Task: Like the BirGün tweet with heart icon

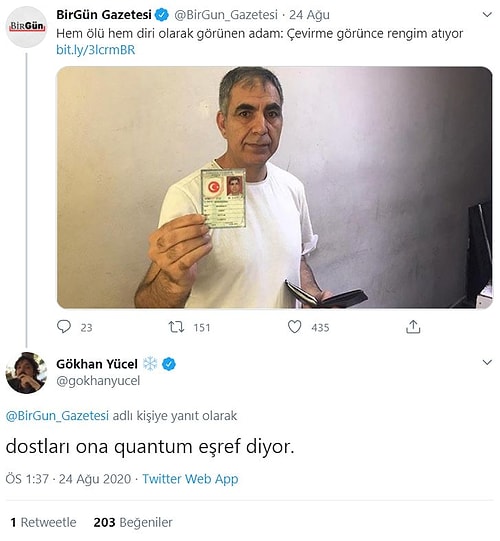Action: 294,327
